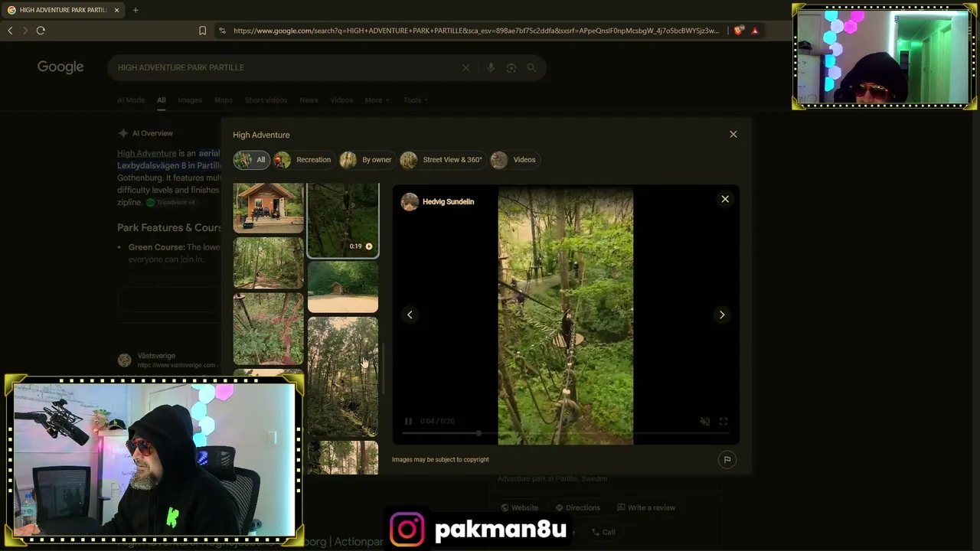Go back in the browser
980x551 pixels.
click(x=10, y=31)
